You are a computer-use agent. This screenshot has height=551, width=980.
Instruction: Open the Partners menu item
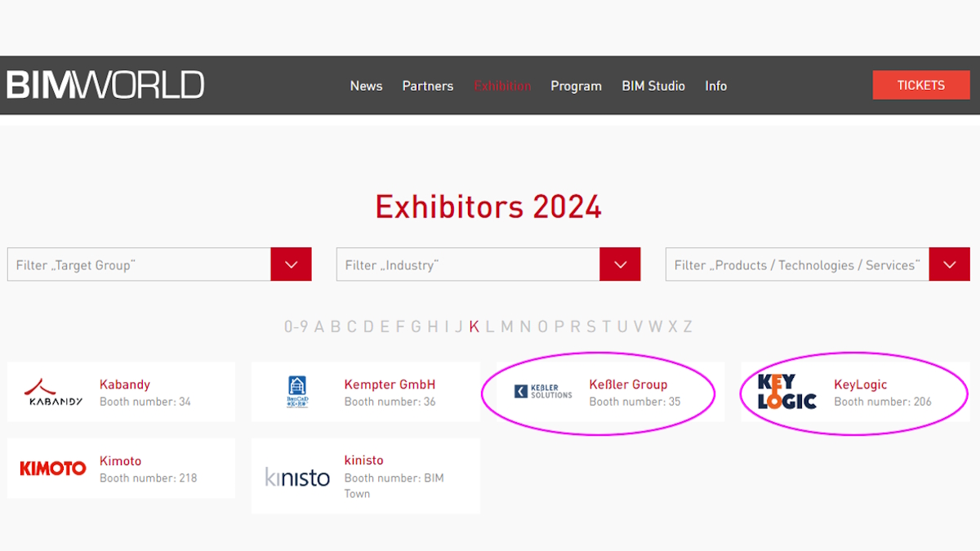(427, 86)
